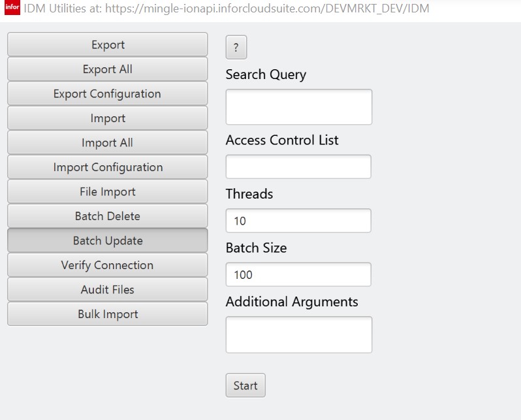Click the Start button
The height and width of the screenshot is (420, 521).
(245, 385)
